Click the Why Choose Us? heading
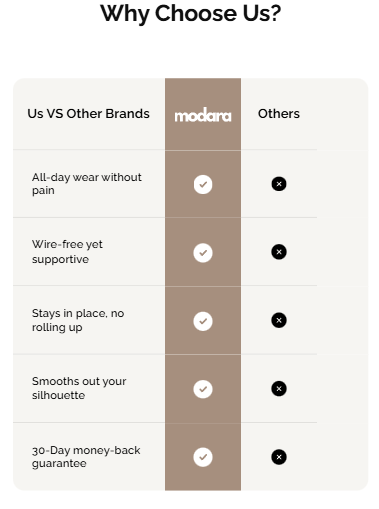This screenshot has width=379, height=509. tap(191, 14)
